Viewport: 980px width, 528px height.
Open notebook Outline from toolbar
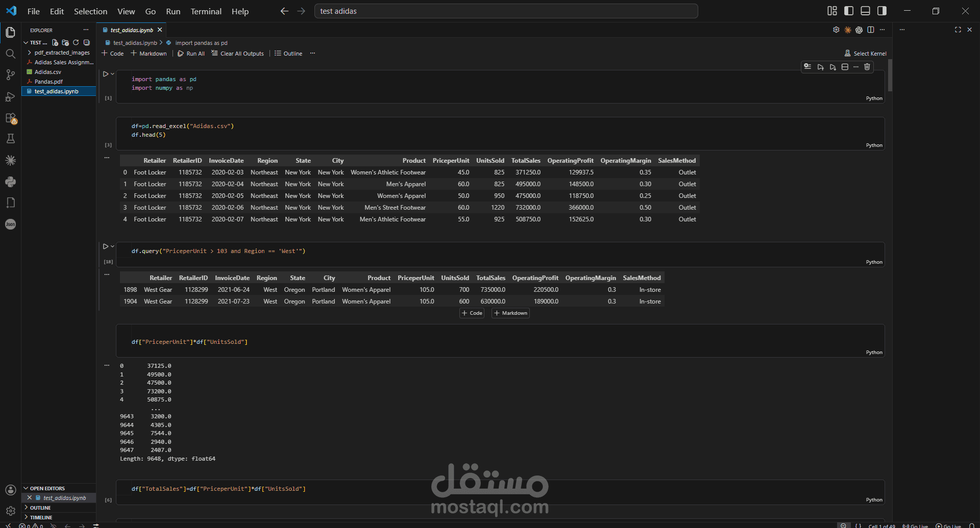(x=288, y=54)
